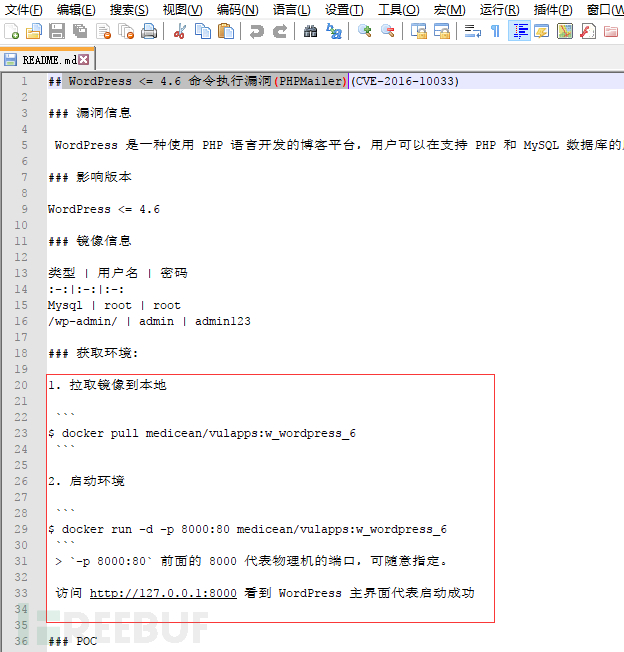Open the 运行(R) menu
This screenshot has height=652, width=624.
(499, 9)
